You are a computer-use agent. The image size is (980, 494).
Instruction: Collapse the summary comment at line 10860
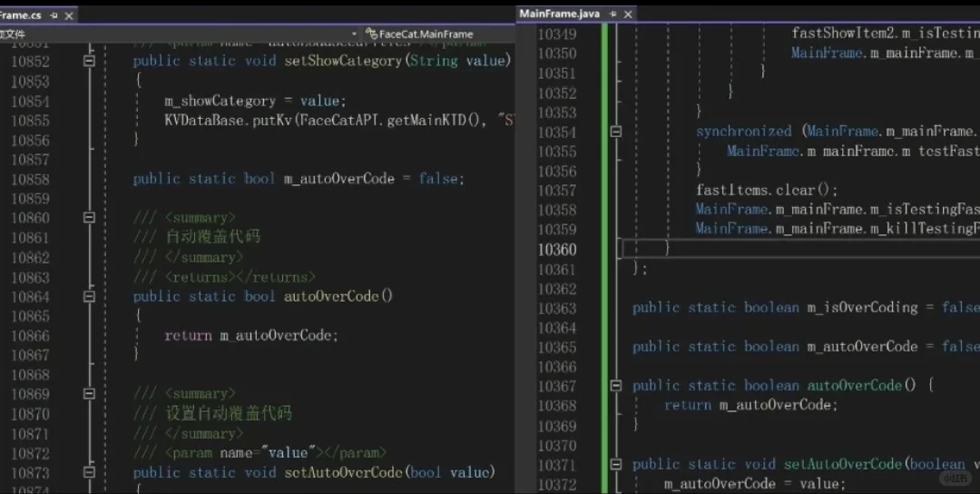(x=89, y=218)
